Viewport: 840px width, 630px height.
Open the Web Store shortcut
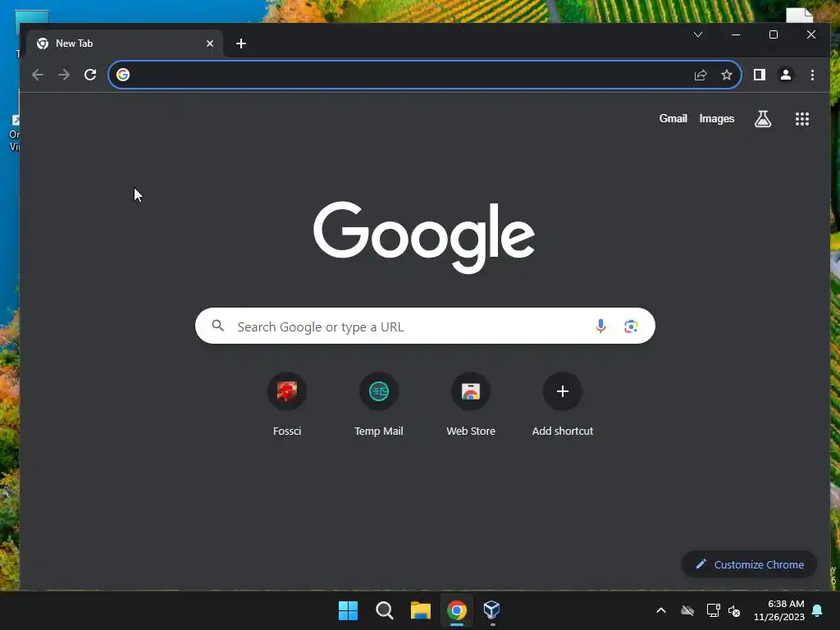[x=471, y=404]
